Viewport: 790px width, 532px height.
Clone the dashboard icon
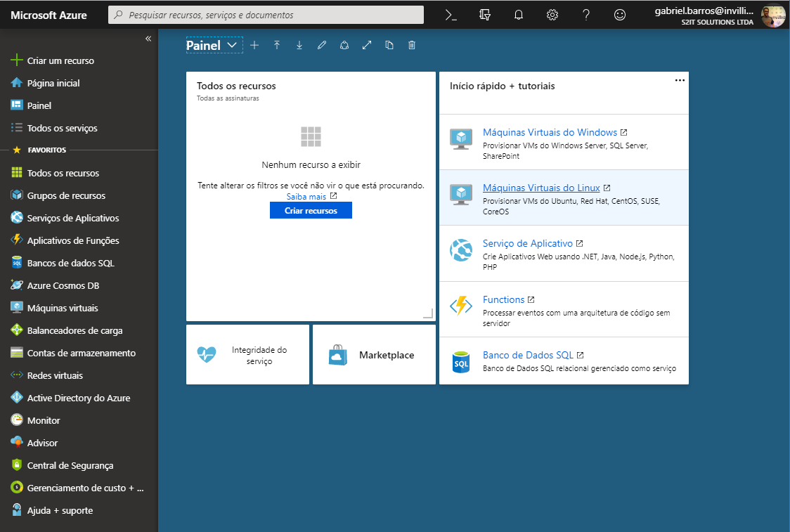tap(389, 46)
